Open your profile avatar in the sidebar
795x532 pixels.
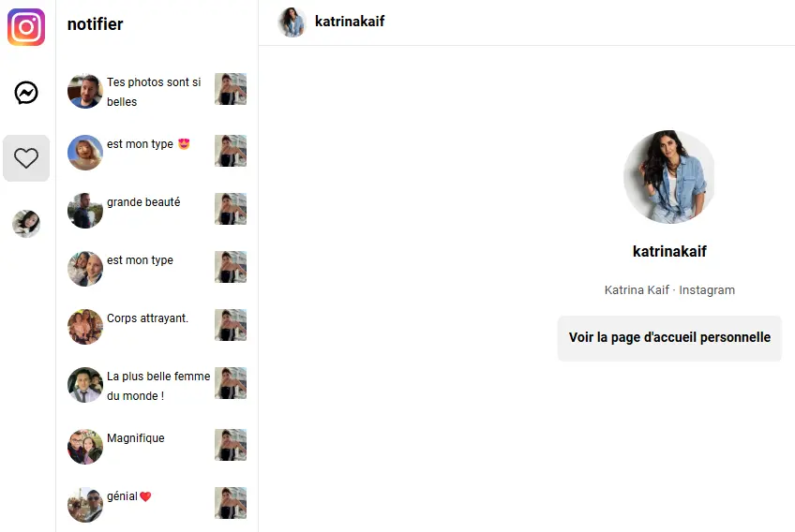click(26, 224)
